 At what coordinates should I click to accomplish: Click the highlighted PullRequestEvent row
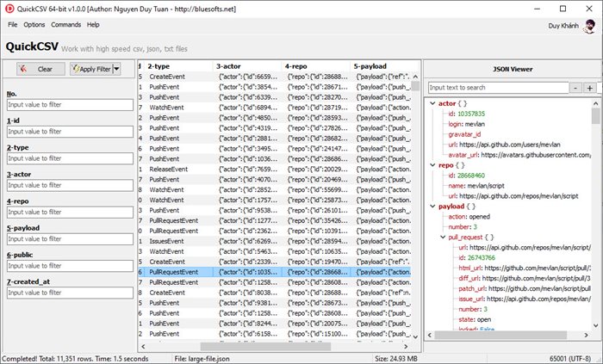(275, 272)
